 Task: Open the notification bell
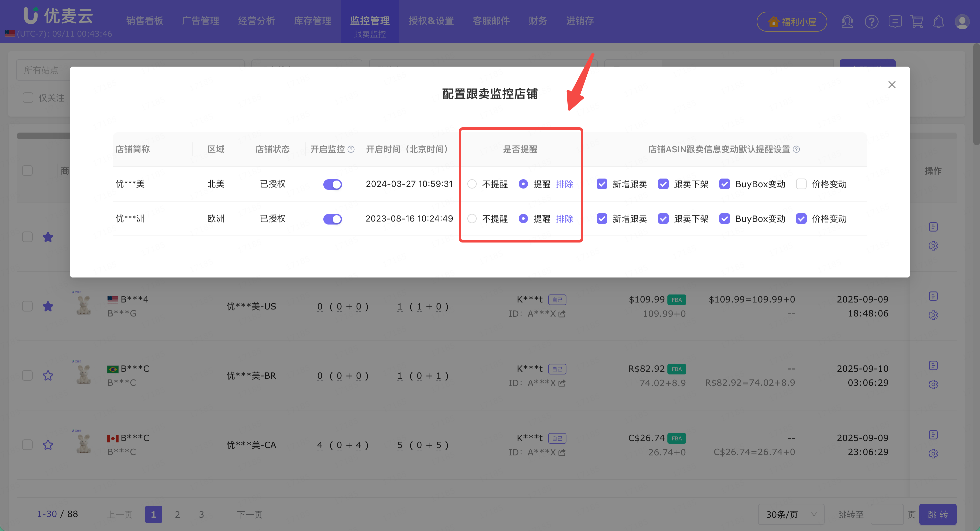939,22
